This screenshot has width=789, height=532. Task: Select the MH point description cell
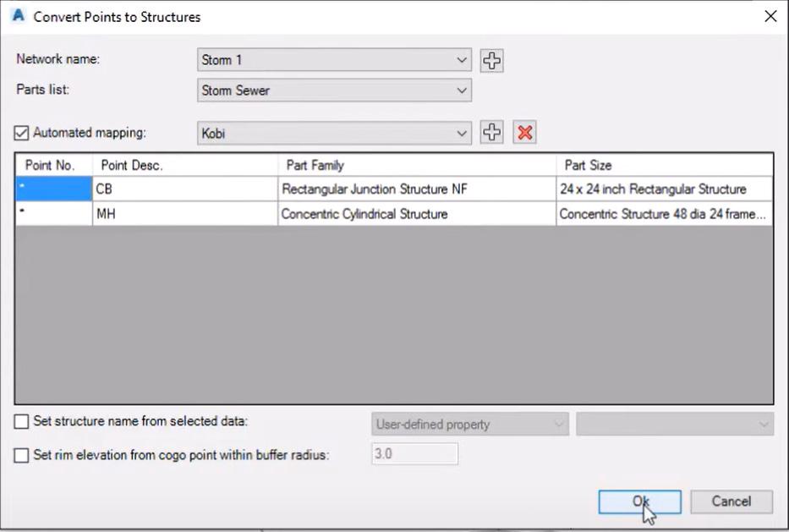click(185, 214)
